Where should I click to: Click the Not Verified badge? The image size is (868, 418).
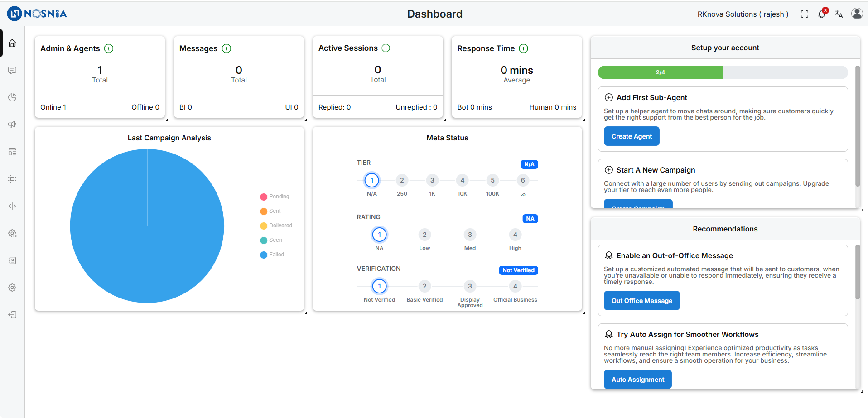tap(518, 270)
